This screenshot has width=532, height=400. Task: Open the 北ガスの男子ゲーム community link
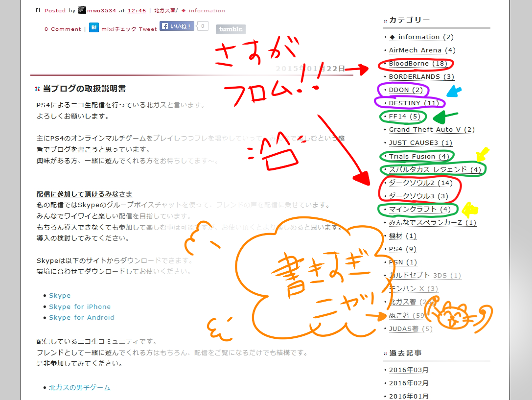click(x=79, y=387)
